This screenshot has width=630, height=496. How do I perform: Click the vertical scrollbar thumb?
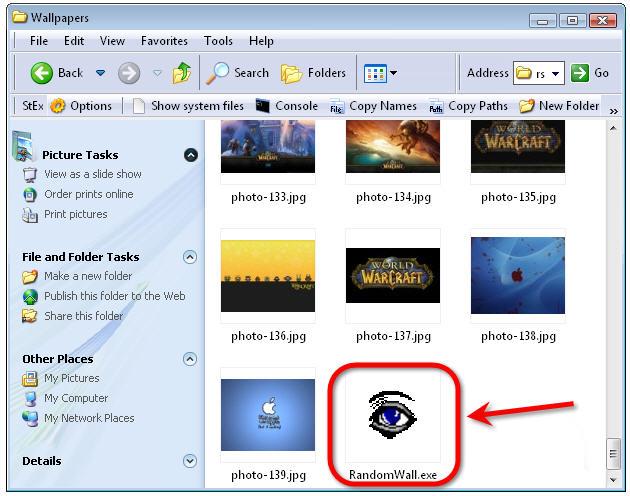(x=613, y=454)
